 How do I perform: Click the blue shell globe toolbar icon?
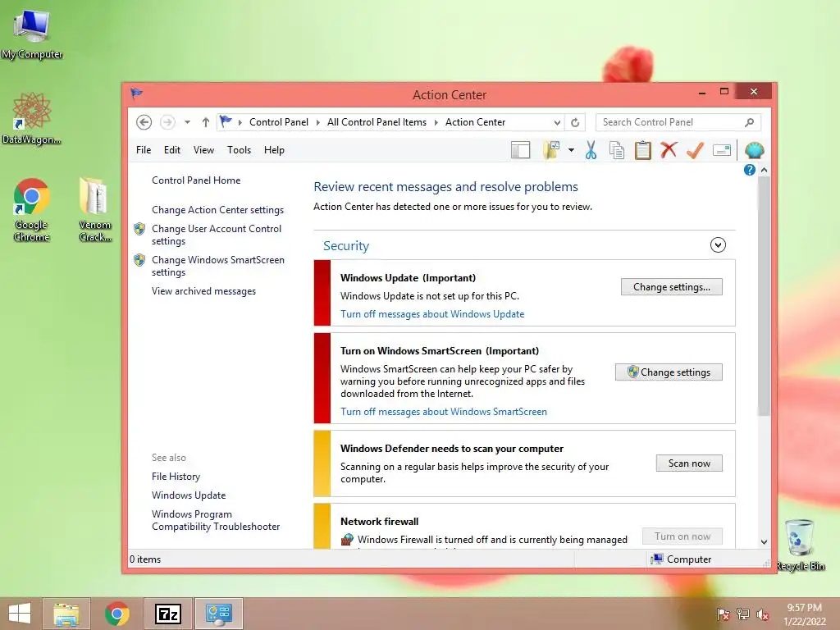coord(755,151)
